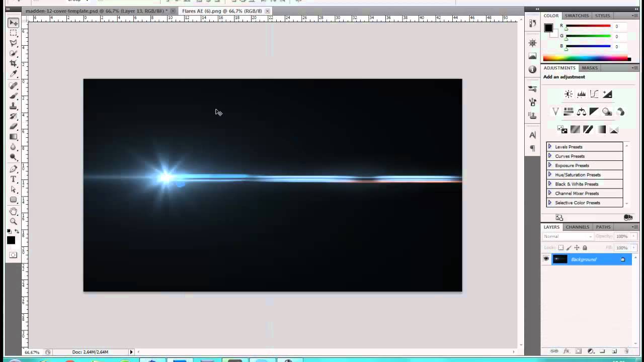The height and width of the screenshot is (362, 644).
Task: Select the Quick Selection tool
Action: tap(14, 53)
